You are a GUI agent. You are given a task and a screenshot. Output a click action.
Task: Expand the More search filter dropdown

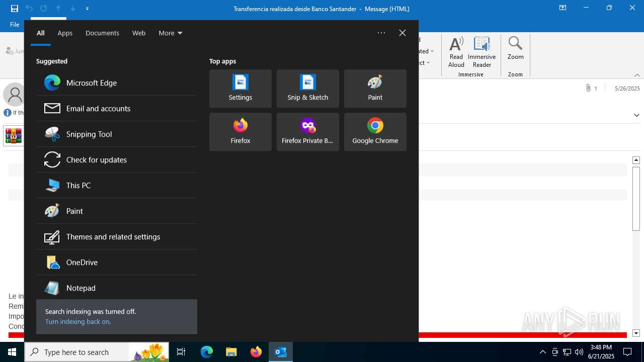point(171,33)
